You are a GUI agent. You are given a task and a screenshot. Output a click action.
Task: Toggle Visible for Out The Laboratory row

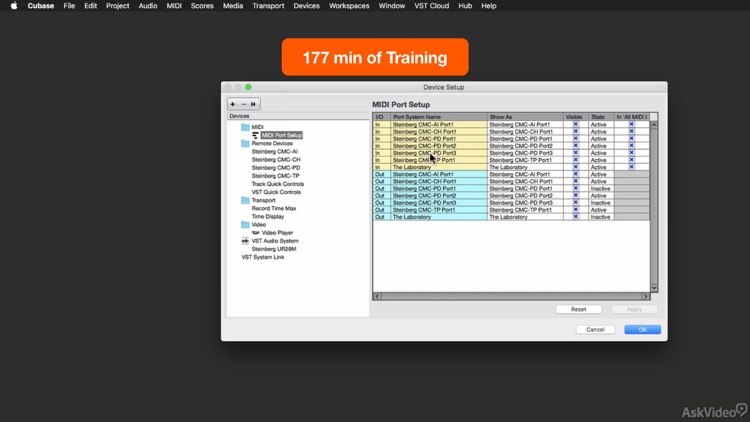575,217
